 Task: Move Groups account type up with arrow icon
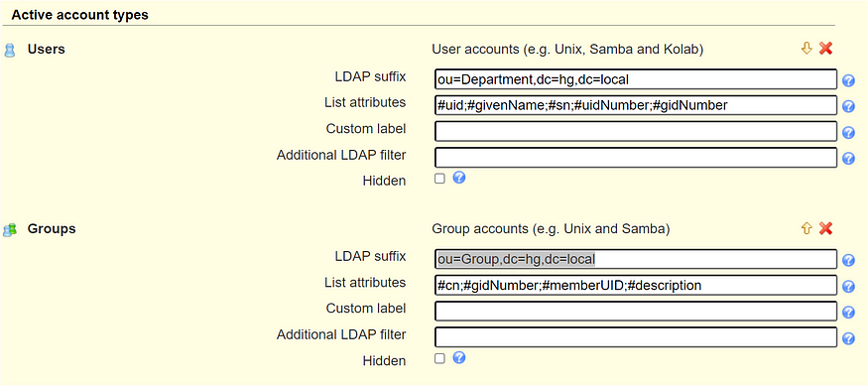(806, 228)
